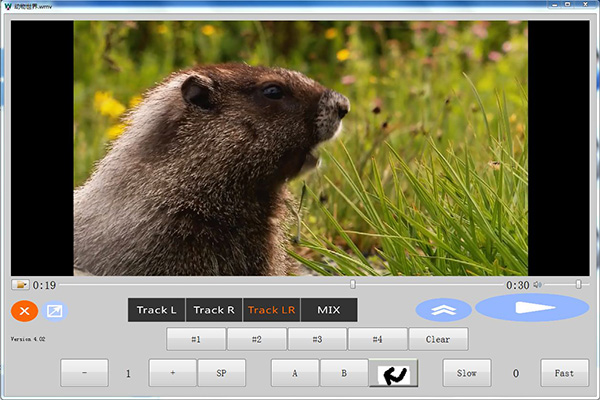Minimize the player window
Image resolution: width=600 pixels, height=400 pixels.
[x=554, y=5]
